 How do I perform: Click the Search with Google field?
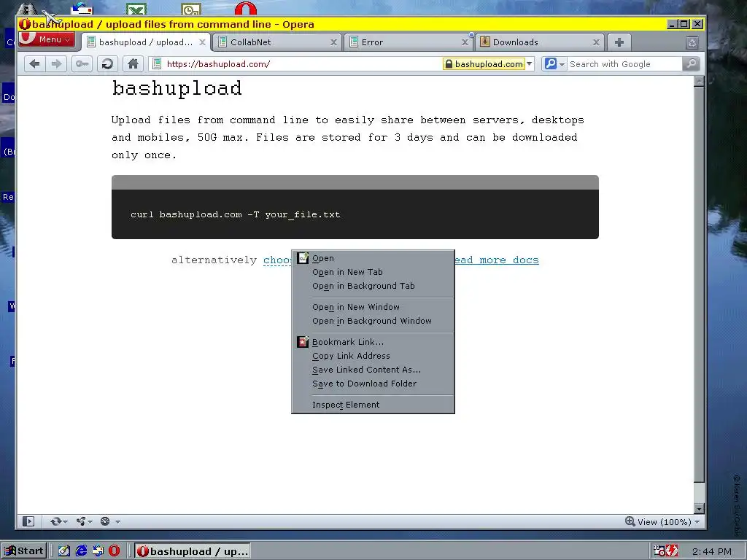624,64
